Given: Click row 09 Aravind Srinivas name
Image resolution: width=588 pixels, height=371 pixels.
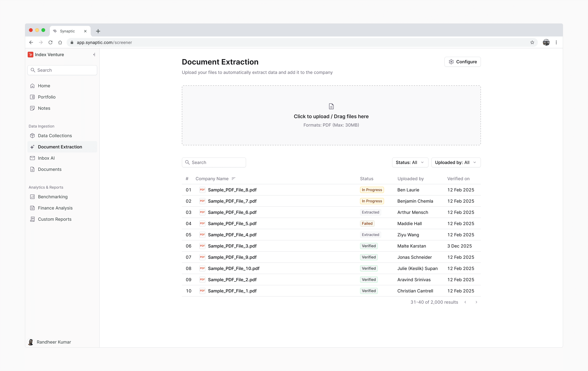Looking at the screenshot, I should coord(414,280).
